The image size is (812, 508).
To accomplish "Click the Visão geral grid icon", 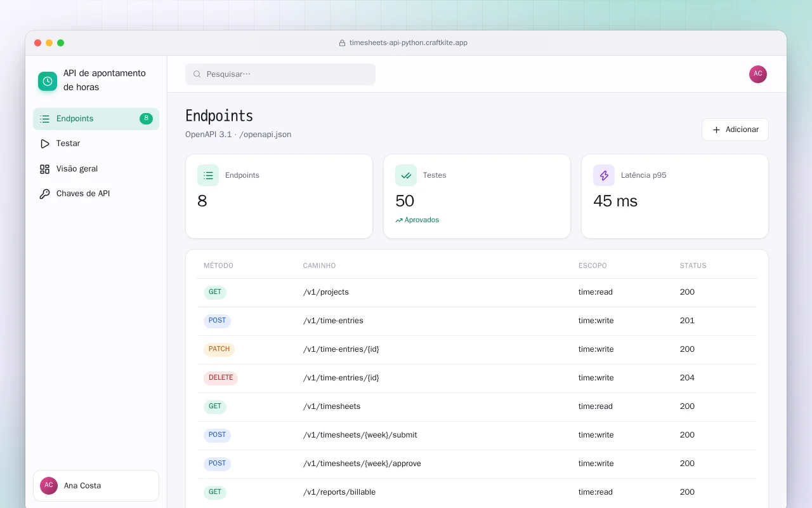I will tap(44, 169).
